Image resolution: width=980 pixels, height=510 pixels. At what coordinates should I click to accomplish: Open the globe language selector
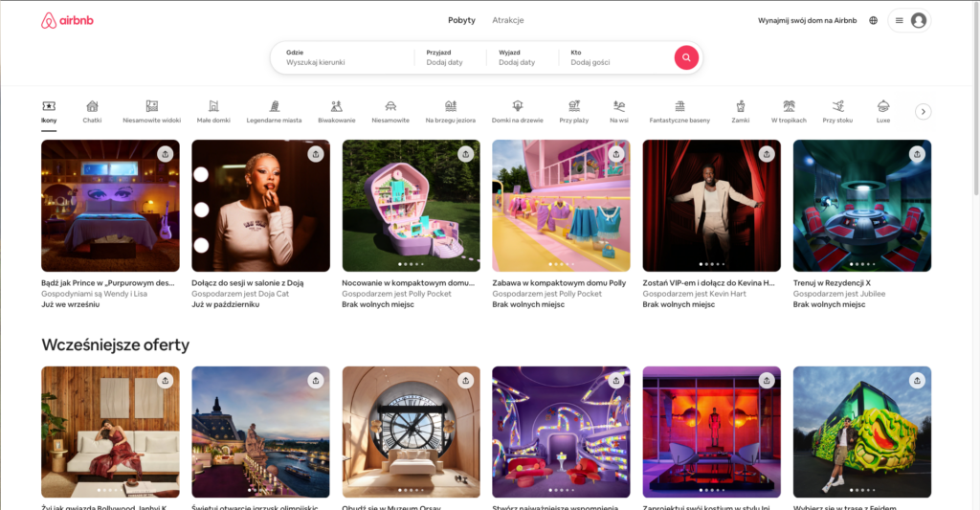(873, 21)
